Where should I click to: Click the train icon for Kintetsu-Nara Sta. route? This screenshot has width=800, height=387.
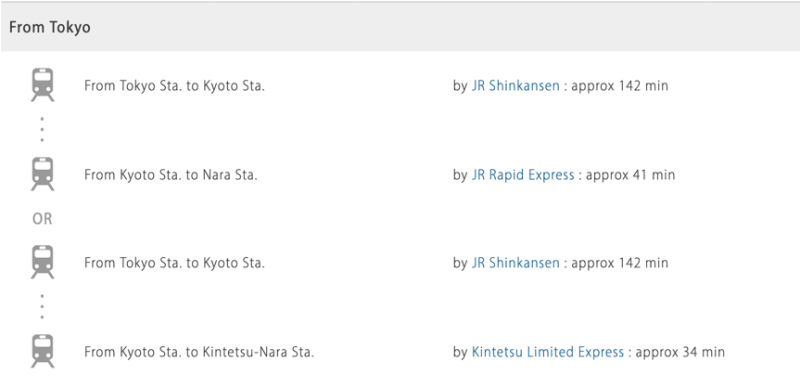point(42,351)
